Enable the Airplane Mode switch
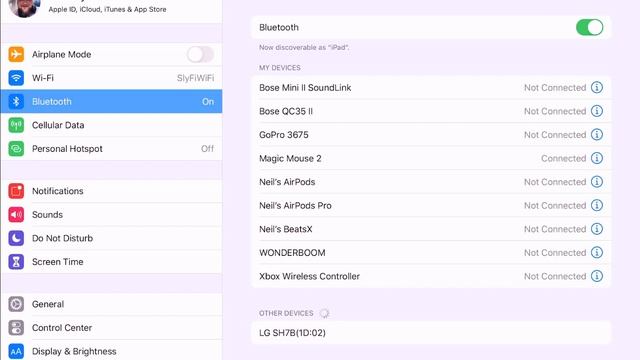This screenshot has height=360, width=640. point(200,54)
